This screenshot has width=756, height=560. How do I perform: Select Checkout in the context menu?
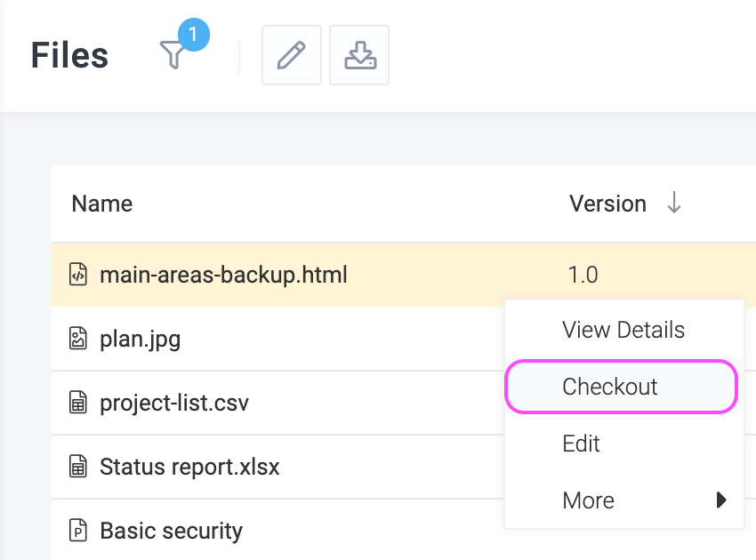click(x=621, y=387)
